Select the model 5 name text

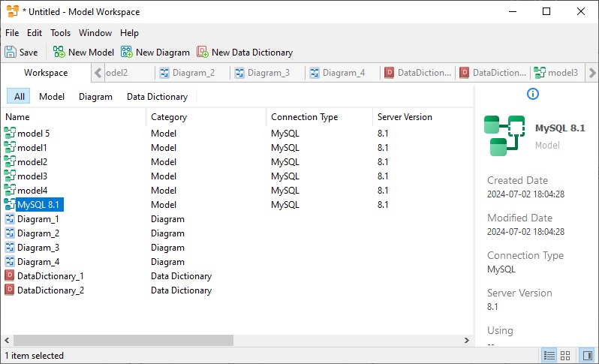tap(33, 134)
